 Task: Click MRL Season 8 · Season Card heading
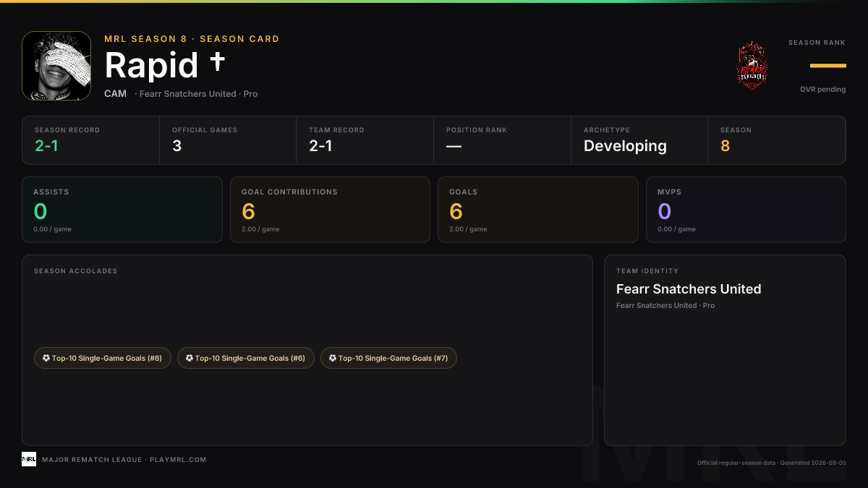click(192, 39)
